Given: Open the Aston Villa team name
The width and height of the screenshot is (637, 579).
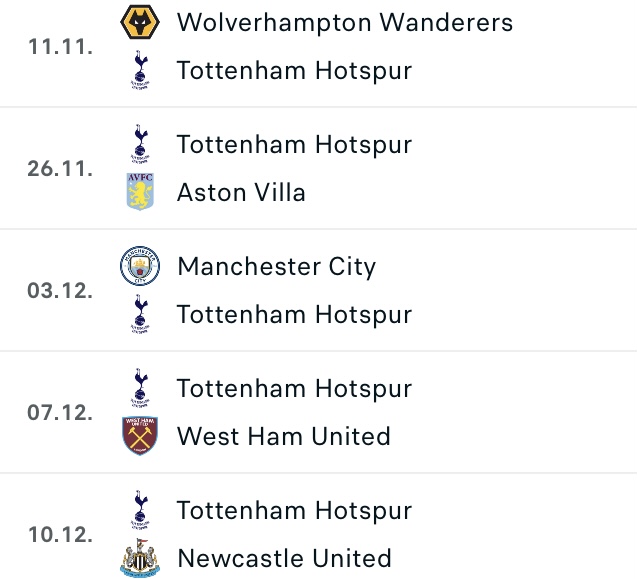Looking at the screenshot, I should tap(241, 192).
